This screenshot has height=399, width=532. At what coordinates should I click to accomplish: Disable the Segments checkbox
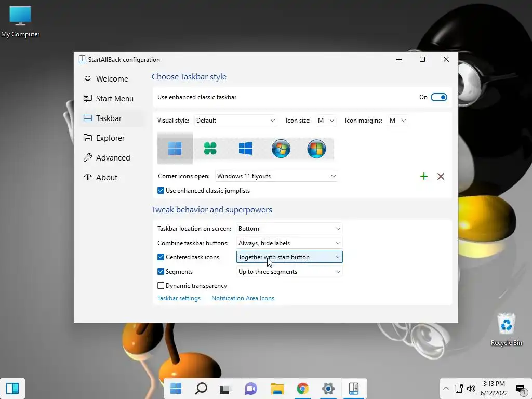click(161, 271)
